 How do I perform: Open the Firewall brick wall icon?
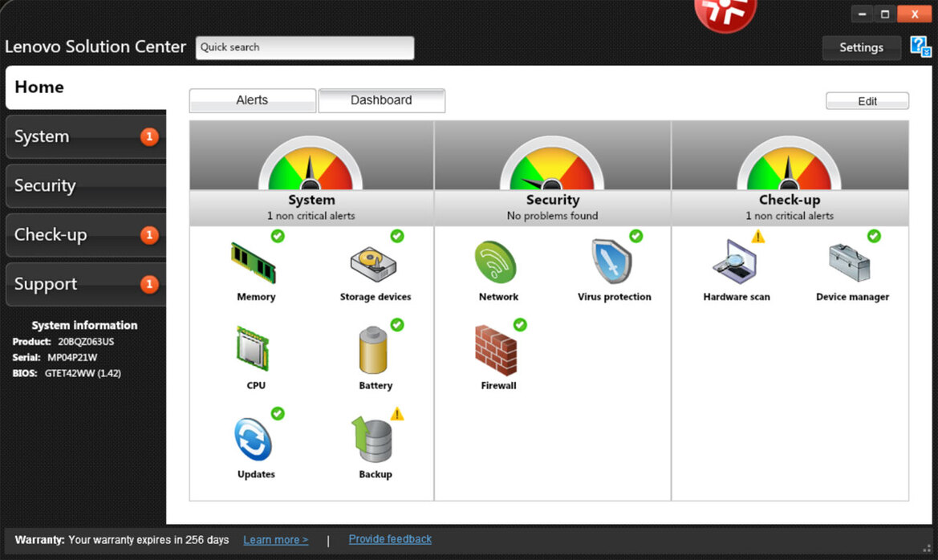click(496, 350)
